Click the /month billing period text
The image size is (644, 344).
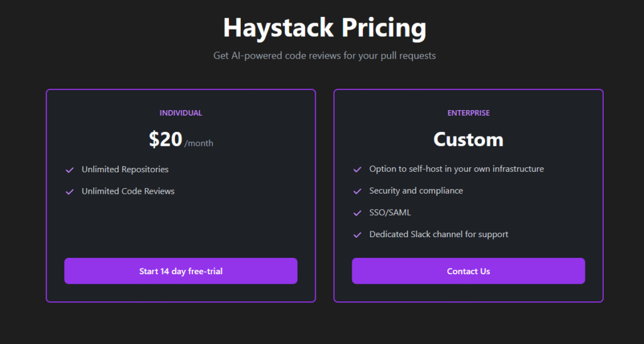(199, 143)
